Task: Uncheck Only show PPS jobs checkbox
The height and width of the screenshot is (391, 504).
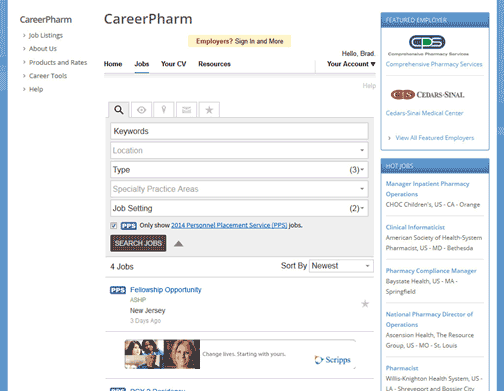Action: pos(114,226)
